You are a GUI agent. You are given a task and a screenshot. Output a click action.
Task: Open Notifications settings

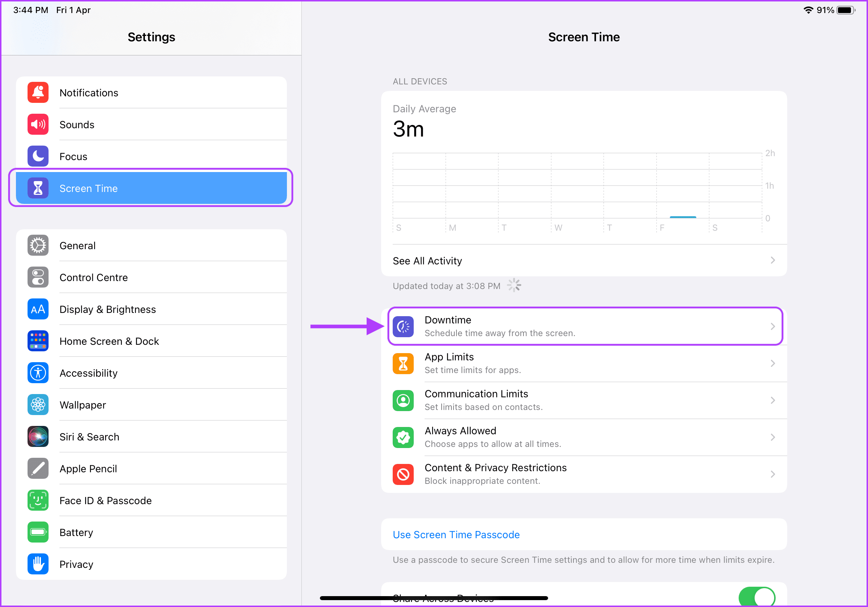tap(151, 92)
